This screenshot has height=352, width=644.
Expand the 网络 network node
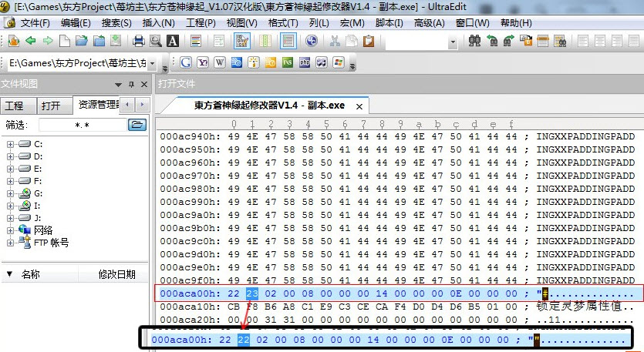(x=10, y=230)
